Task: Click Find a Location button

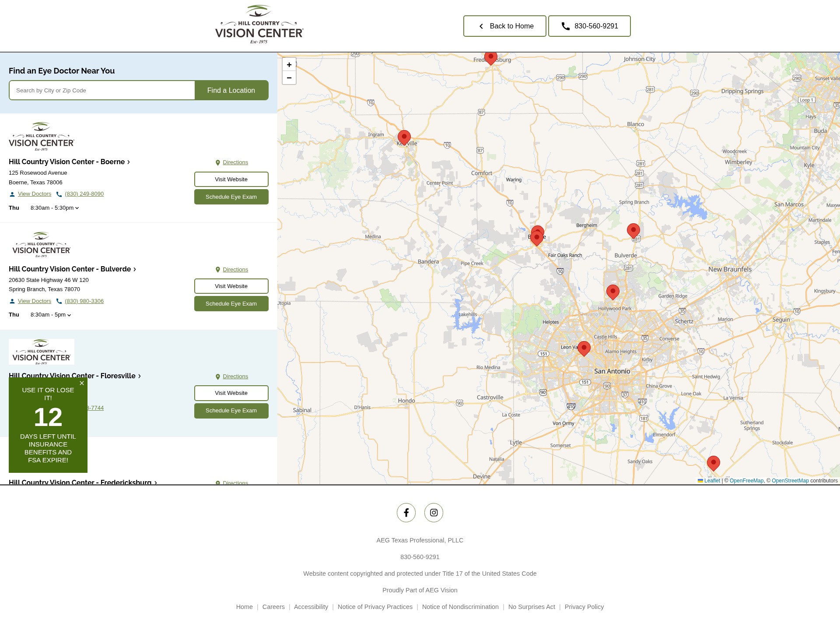Action: pyautogui.click(x=231, y=90)
